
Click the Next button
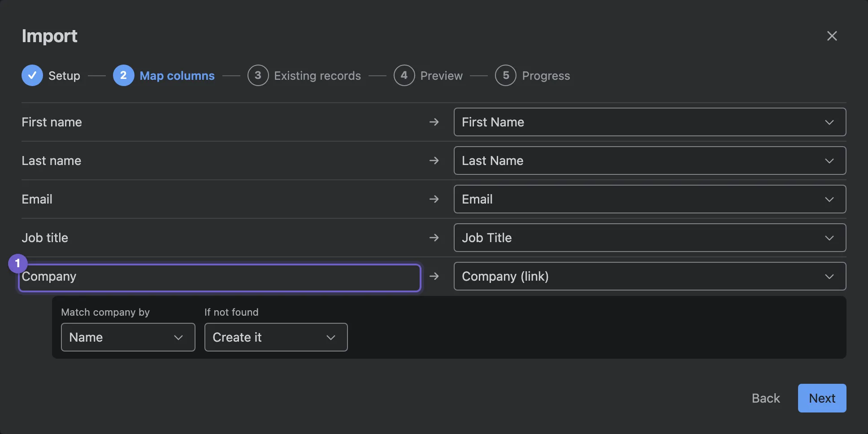coord(822,398)
